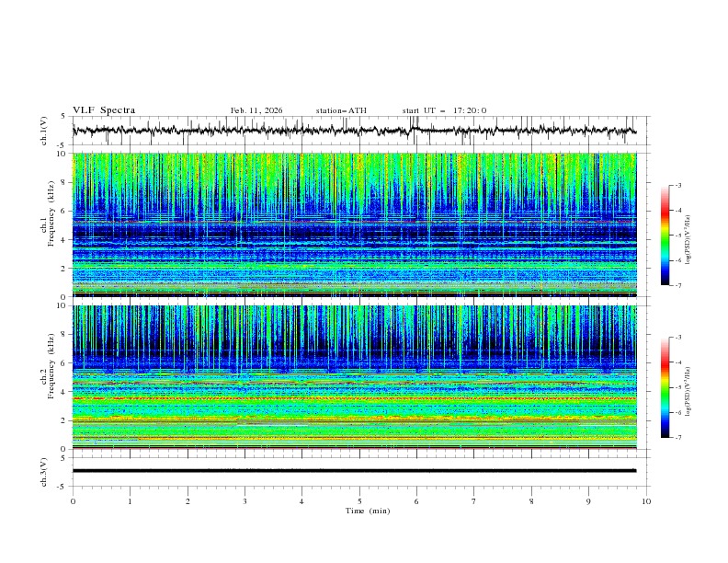Click time-axis tick label "10"
The height and width of the screenshot is (563, 728).
tap(646, 501)
